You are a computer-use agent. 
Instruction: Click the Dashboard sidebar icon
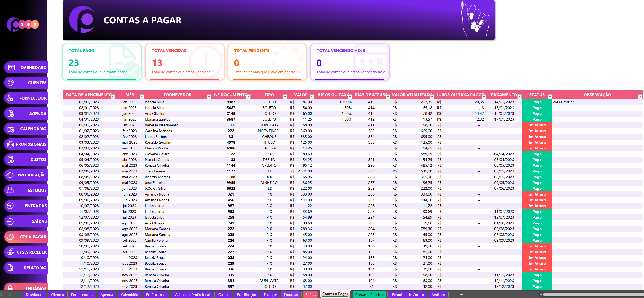(x=11, y=67)
